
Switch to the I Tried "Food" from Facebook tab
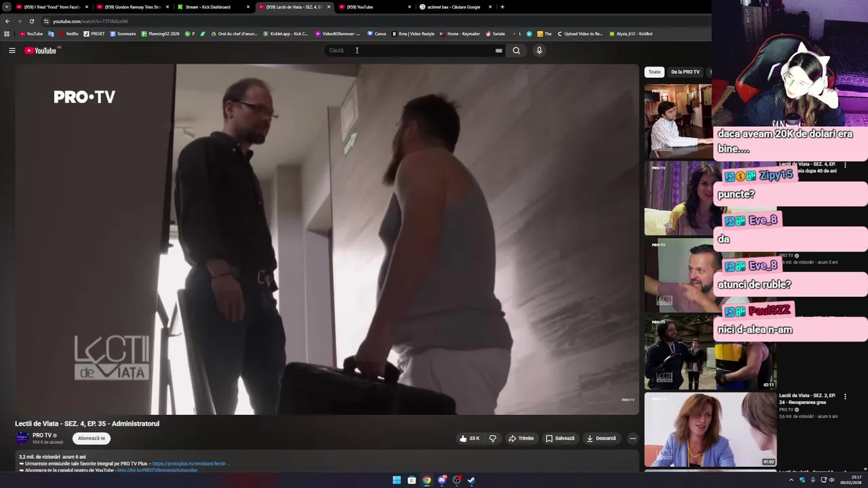[x=52, y=7]
